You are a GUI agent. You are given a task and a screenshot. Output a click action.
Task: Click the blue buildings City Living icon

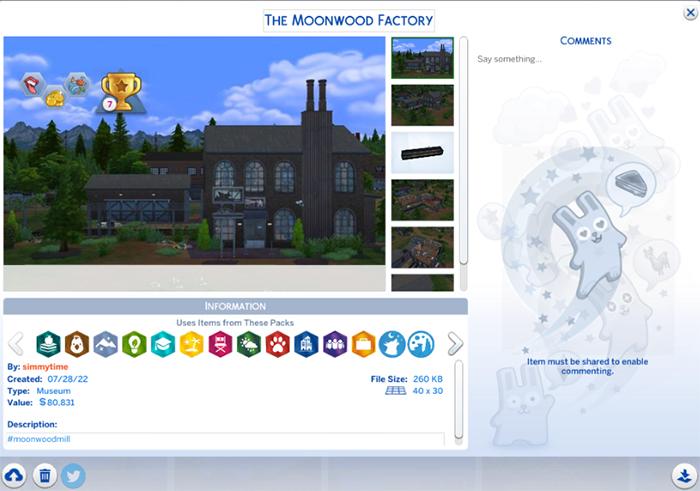coord(306,344)
